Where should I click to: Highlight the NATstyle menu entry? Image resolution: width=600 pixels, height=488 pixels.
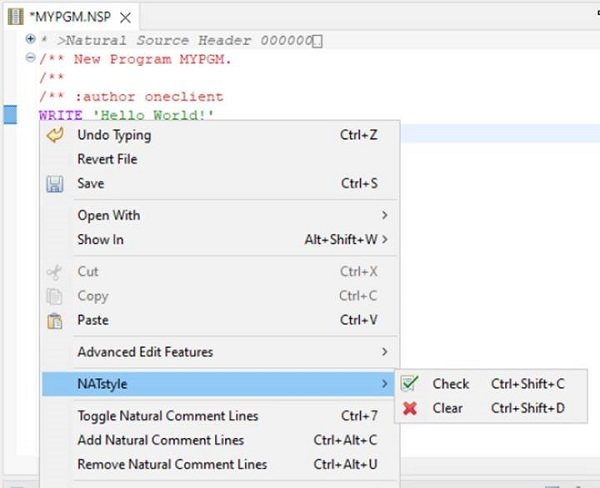(x=219, y=384)
